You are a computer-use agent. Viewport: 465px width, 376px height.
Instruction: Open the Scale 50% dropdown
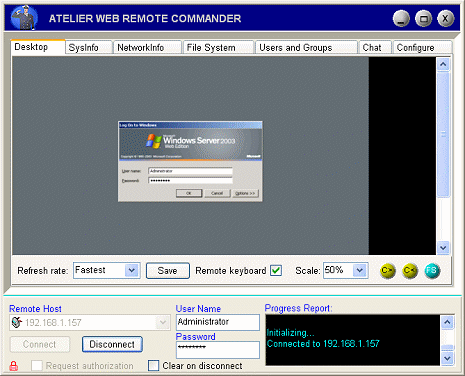click(360, 270)
